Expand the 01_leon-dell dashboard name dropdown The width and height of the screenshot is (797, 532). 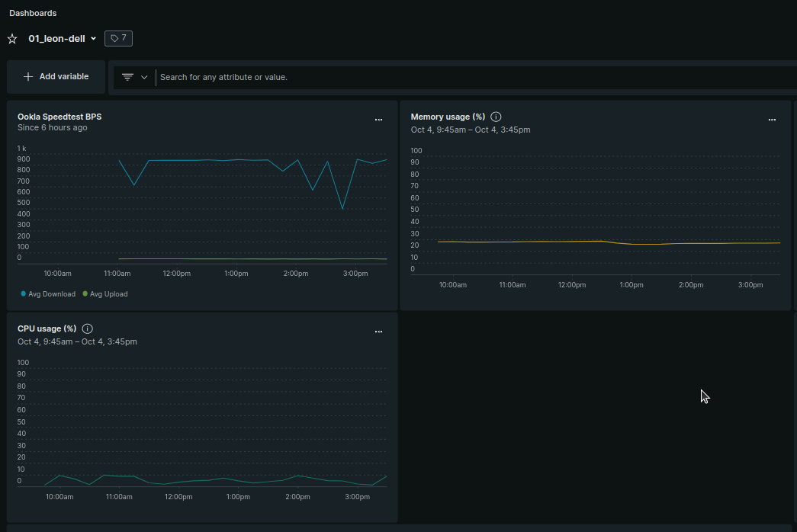[x=93, y=38]
